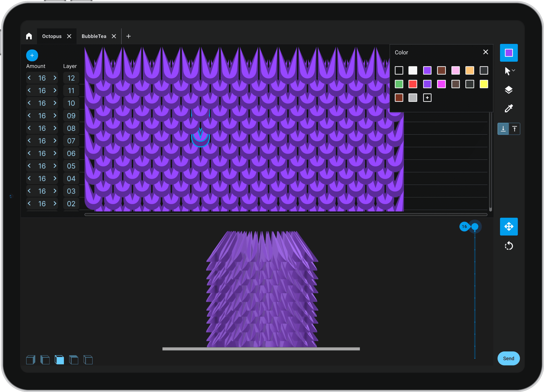
Task: Select the eyedropper tool
Action: coord(508,108)
